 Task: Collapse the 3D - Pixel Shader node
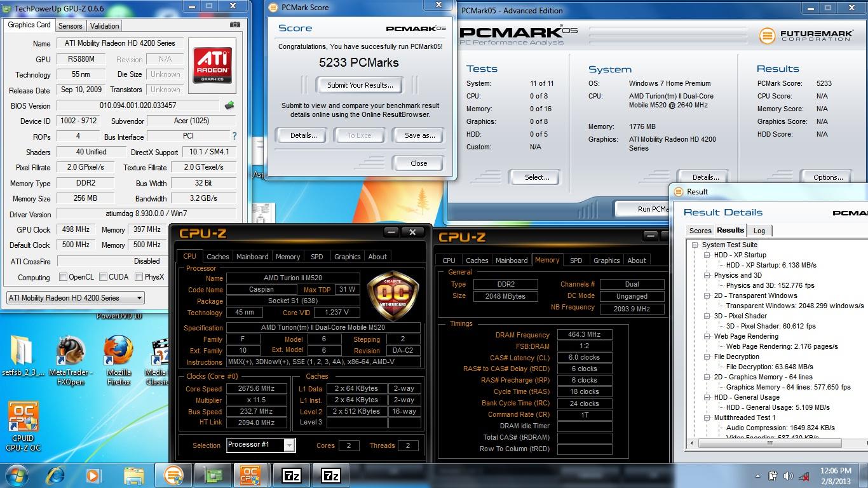[707, 316]
